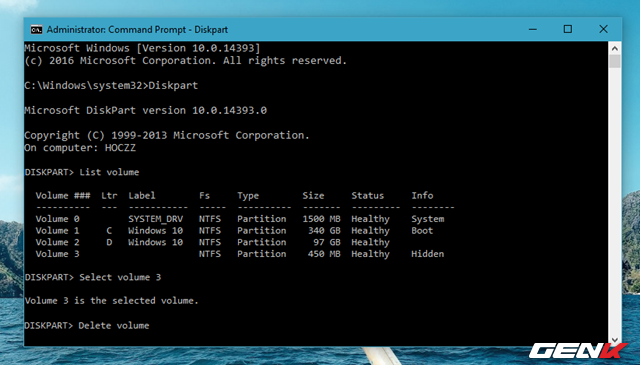Viewport: 640px width, 365px height.
Task: Click the 'Hidden' info for Volume 3
Action: click(427, 254)
